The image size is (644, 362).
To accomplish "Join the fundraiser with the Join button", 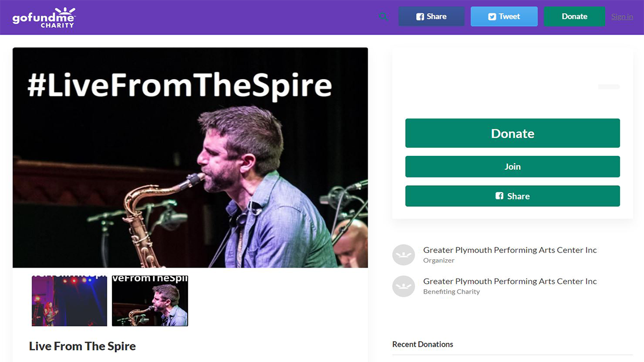I will [512, 167].
